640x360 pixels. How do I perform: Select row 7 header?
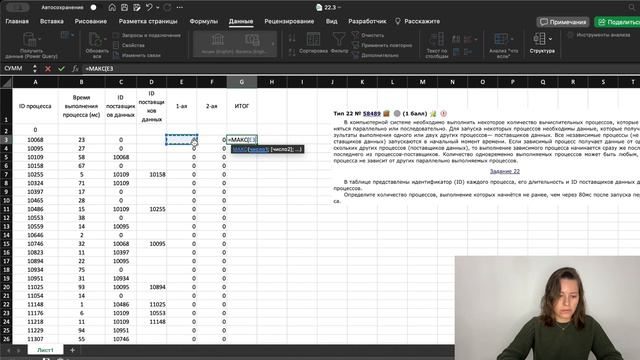(6, 174)
